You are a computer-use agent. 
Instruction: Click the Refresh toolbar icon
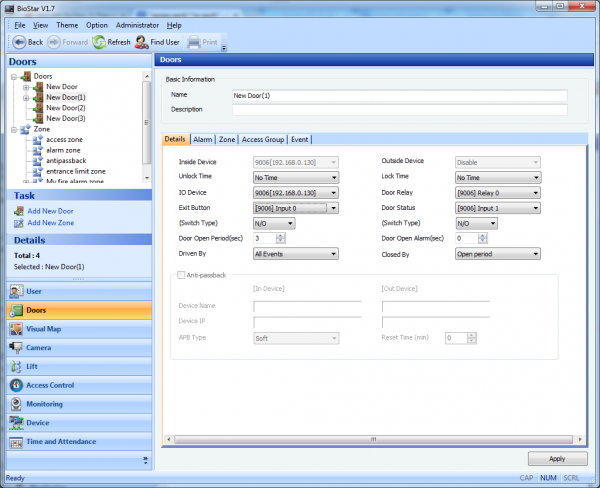click(99, 42)
